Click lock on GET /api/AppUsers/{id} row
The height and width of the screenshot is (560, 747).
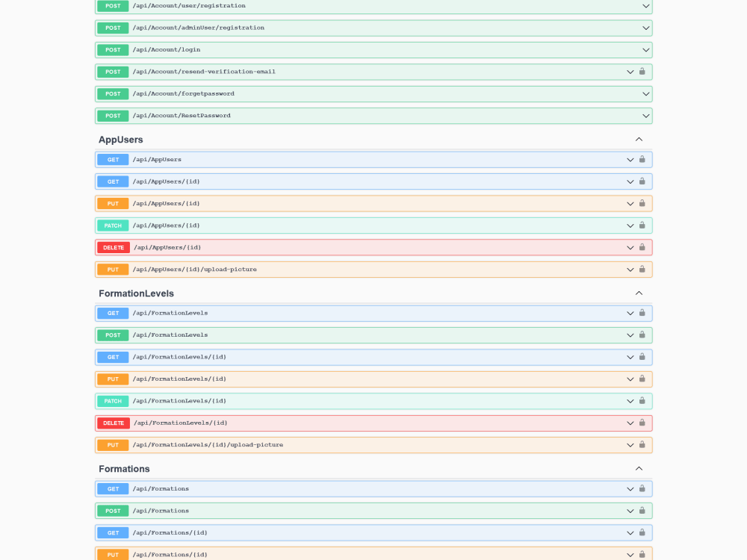pyautogui.click(x=642, y=181)
